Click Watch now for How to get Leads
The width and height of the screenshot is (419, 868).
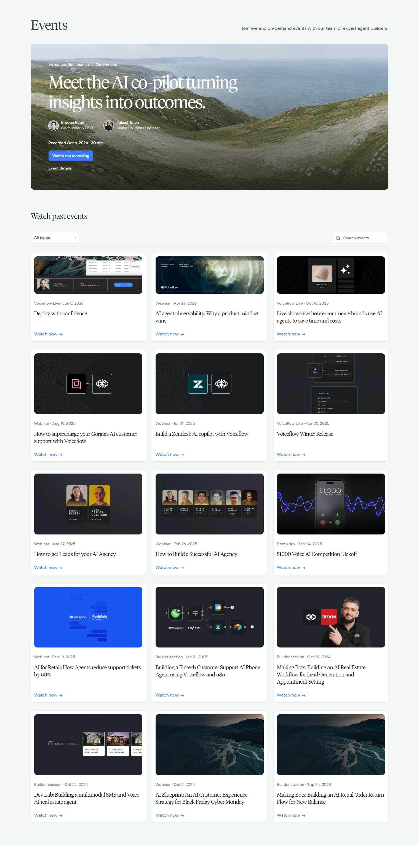48,568
